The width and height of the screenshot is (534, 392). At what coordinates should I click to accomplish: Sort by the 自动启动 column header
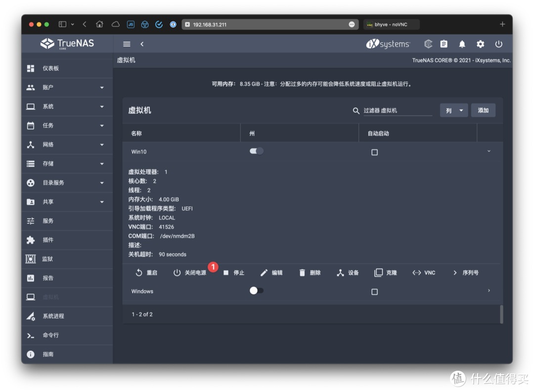378,133
